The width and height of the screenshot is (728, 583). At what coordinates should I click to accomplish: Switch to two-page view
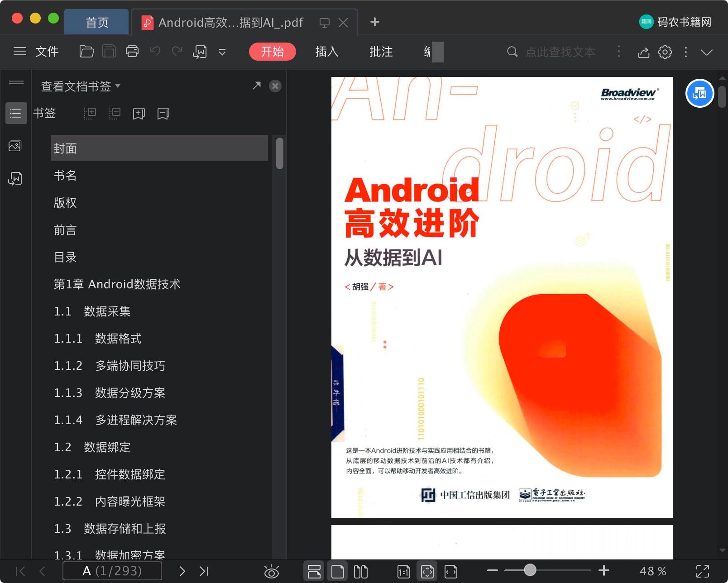[x=361, y=572]
